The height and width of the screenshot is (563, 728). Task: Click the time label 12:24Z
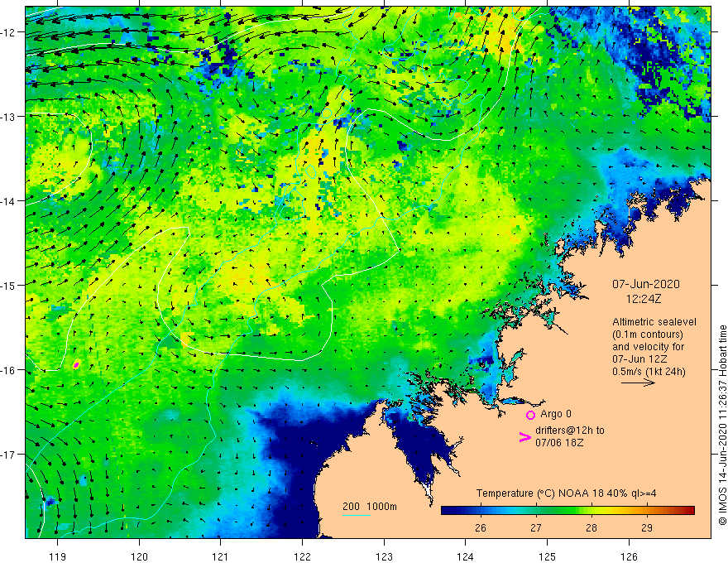pyautogui.click(x=644, y=299)
